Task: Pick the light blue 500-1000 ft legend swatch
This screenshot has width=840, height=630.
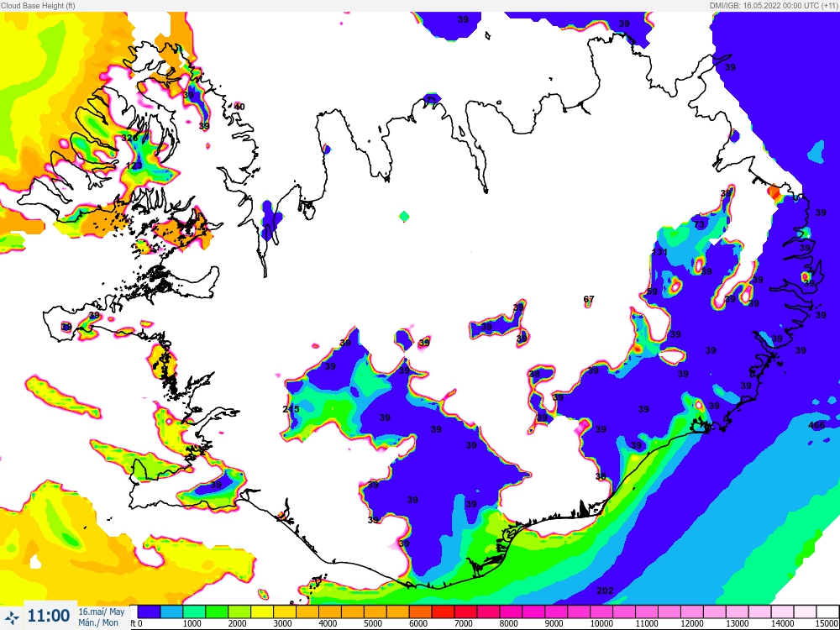Action: 171,612
